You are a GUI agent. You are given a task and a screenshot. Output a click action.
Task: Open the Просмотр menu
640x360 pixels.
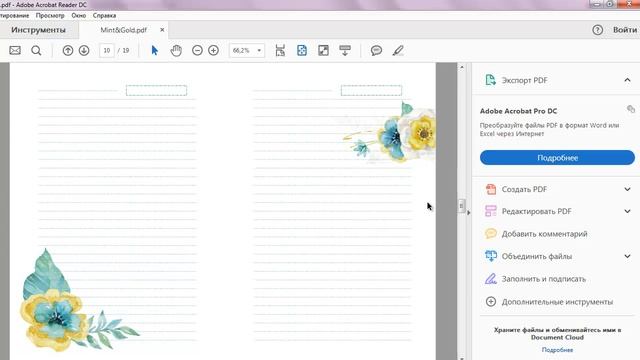tap(50, 16)
